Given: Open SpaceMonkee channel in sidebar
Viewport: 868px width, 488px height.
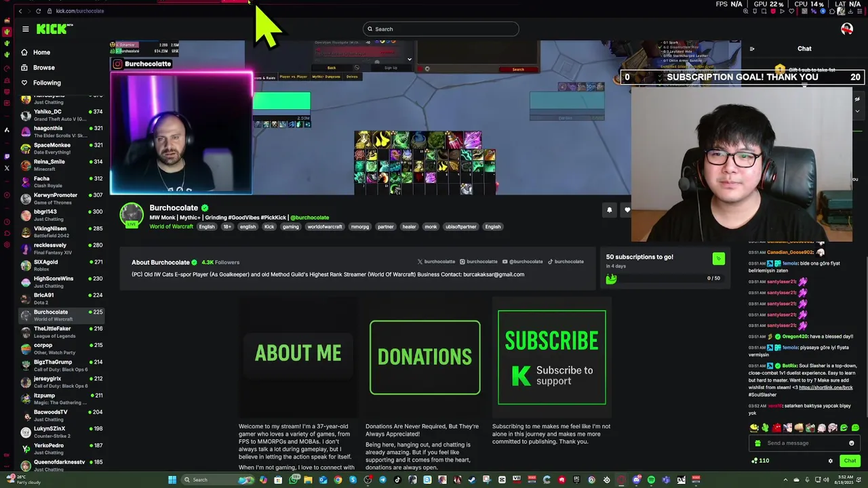Looking at the screenshot, I should 61,148.
